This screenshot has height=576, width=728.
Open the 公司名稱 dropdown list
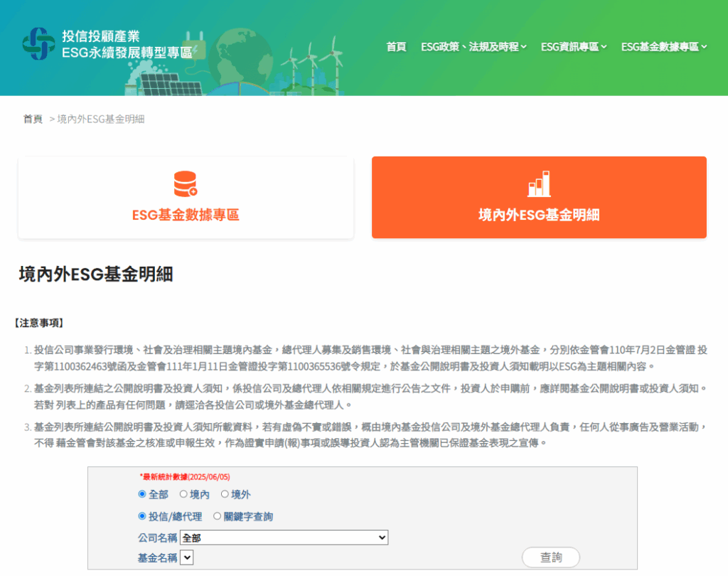(284, 538)
